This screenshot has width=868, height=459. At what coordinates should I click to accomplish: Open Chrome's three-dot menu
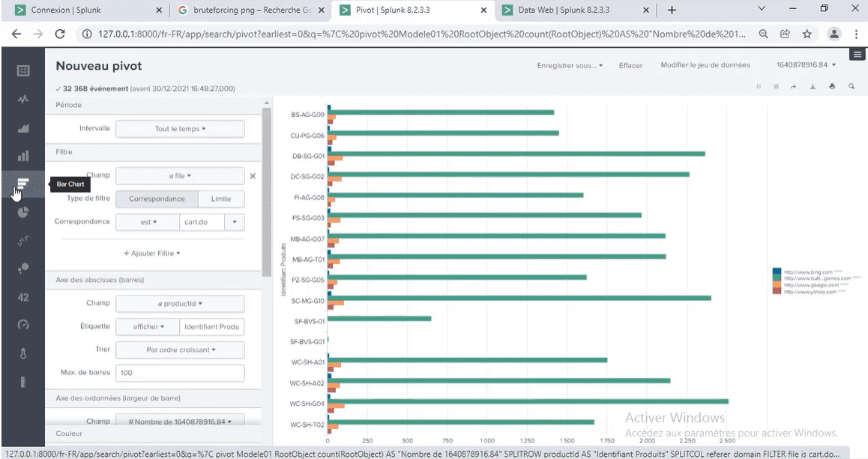pos(856,34)
